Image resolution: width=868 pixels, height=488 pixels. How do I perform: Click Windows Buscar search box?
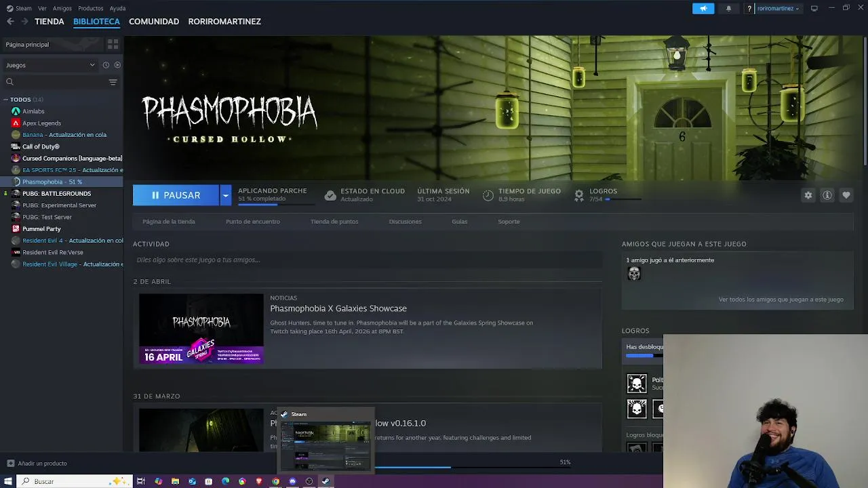coord(73,481)
